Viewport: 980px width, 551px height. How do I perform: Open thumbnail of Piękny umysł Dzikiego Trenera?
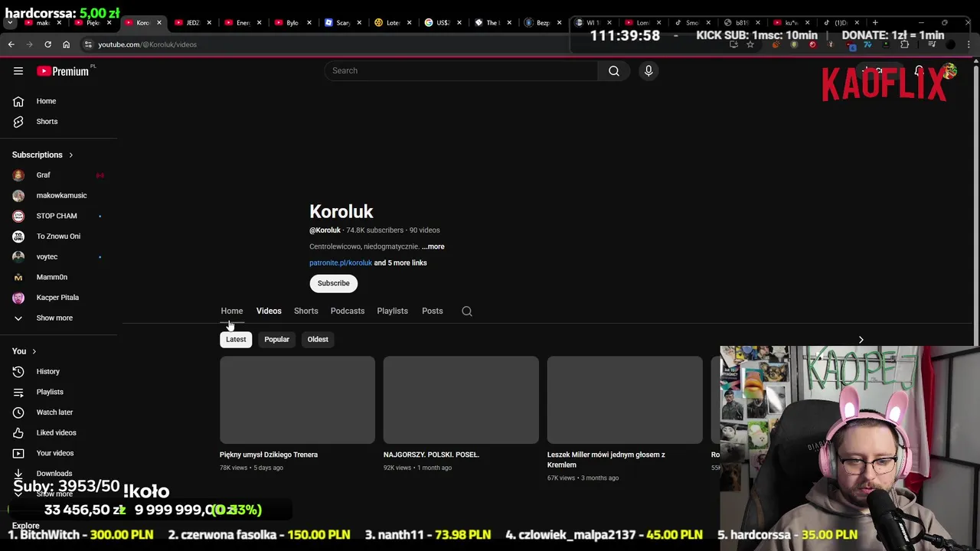click(297, 400)
